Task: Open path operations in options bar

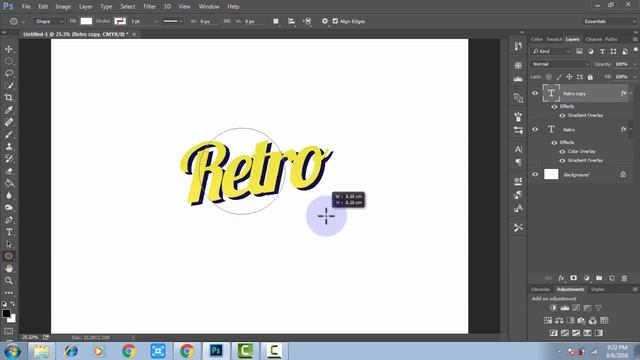Action: tap(276, 21)
